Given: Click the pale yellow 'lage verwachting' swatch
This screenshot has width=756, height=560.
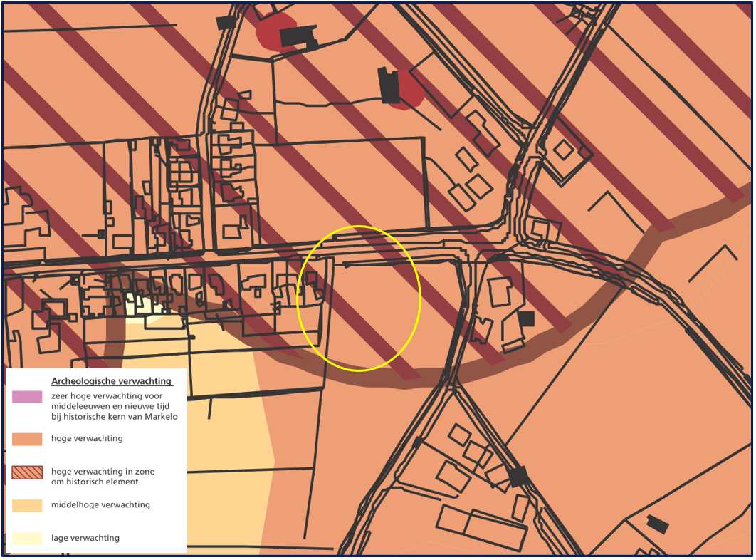Looking at the screenshot, I should (27, 539).
